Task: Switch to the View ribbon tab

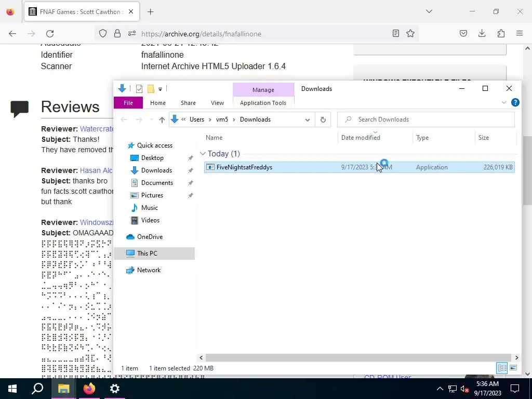Action: coord(217,103)
